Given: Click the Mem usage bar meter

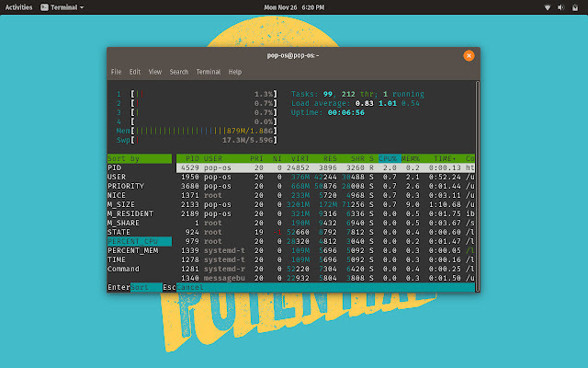Looking at the screenshot, I should [x=197, y=131].
